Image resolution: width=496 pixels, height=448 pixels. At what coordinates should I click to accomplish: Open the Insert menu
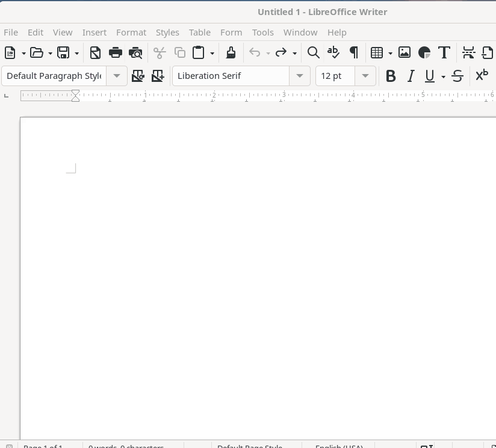tap(95, 32)
